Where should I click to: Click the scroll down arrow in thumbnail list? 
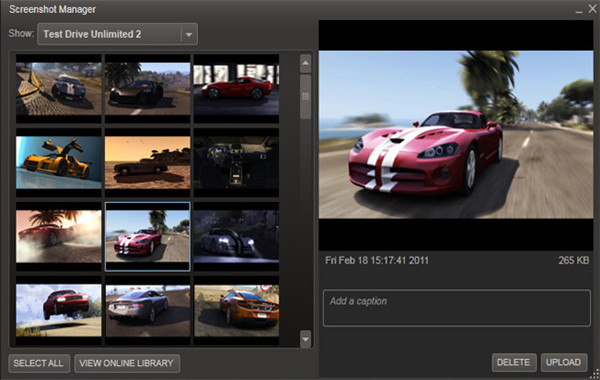pyautogui.click(x=305, y=339)
